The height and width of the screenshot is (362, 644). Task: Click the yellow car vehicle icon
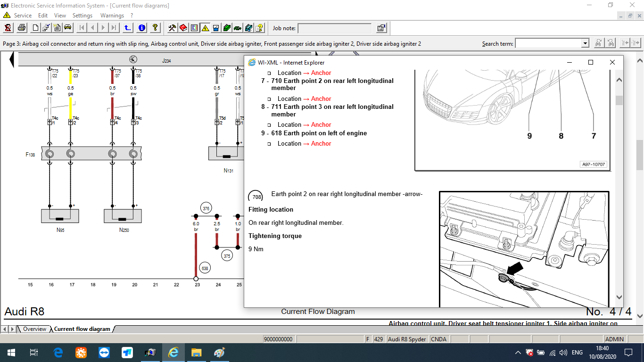[68, 28]
